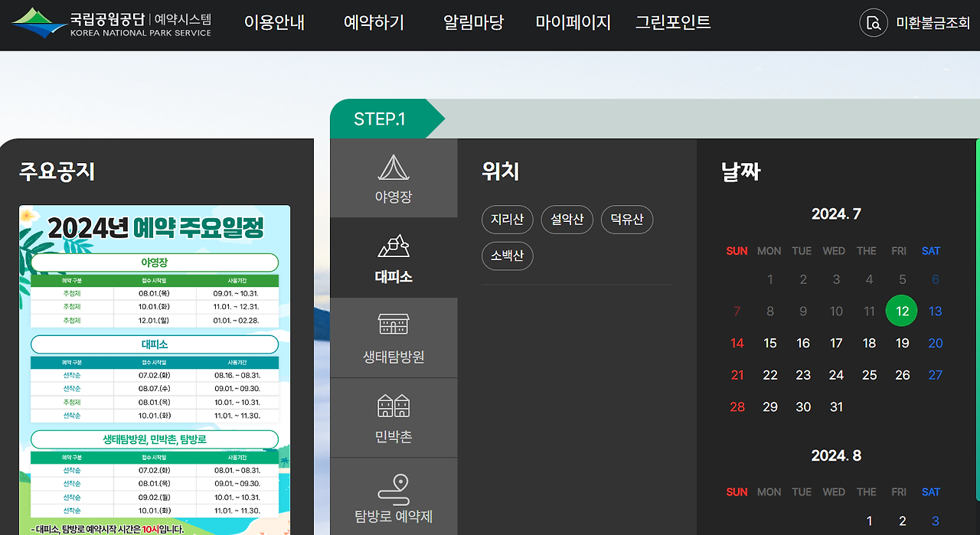Select the highlighted date July 12
The height and width of the screenshot is (535, 980).
coord(902,311)
